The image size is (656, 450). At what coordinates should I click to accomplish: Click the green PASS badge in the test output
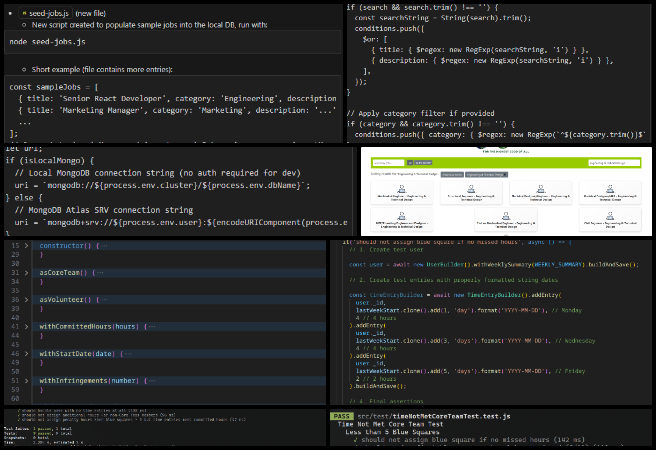coord(341,416)
